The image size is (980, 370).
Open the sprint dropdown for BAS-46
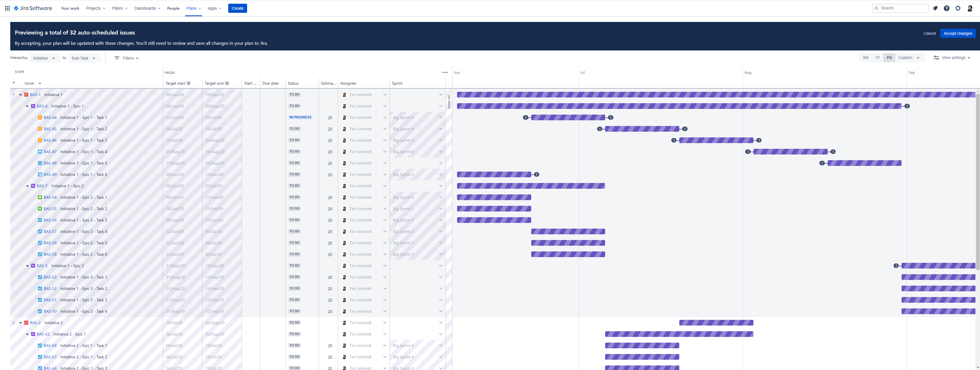tap(441, 140)
